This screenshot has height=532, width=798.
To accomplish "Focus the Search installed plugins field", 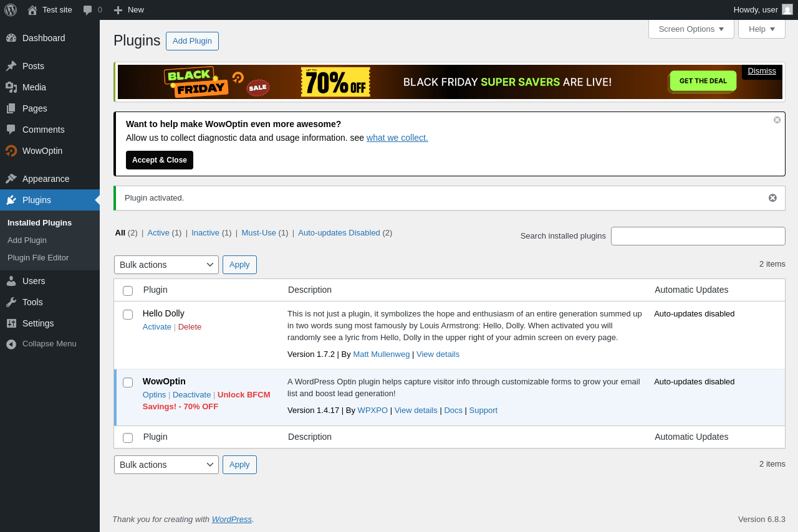I will point(698,236).
